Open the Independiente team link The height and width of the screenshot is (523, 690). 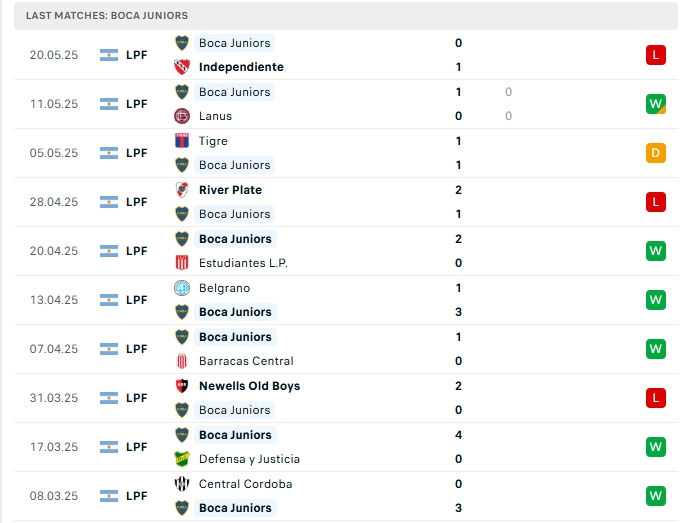[x=241, y=67]
